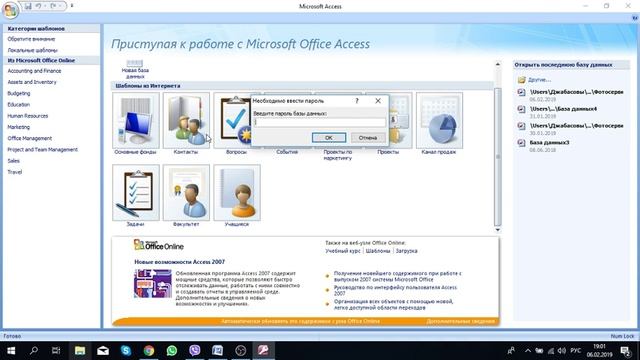Click the taskbar search icon

coord(34,351)
